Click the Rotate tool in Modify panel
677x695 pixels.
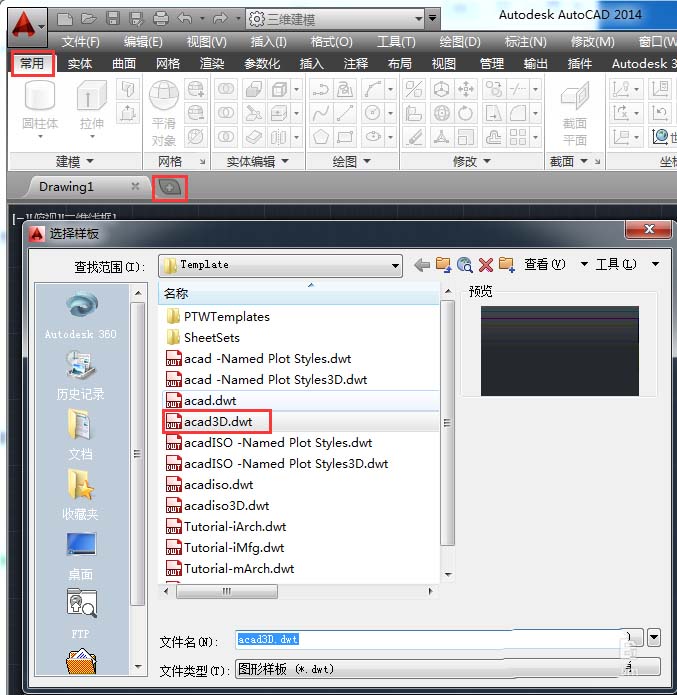point(466,113)
